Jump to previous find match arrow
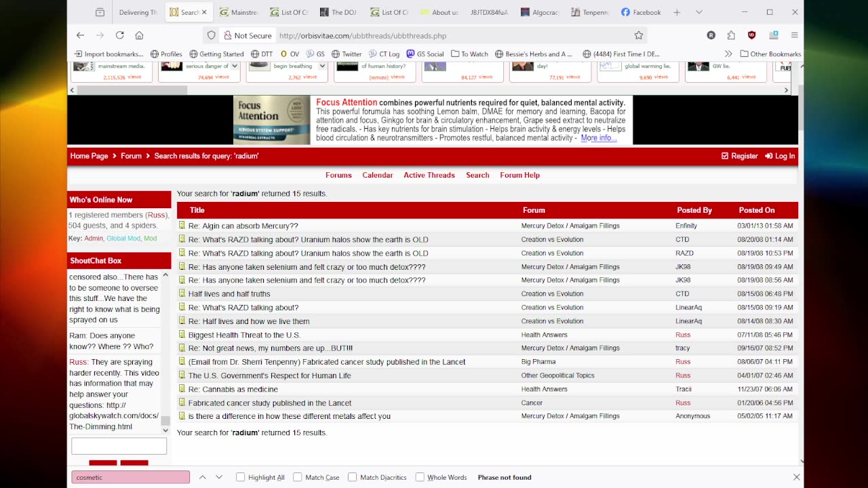The height and width of the screenshot is (488, 868). [202, 477]
